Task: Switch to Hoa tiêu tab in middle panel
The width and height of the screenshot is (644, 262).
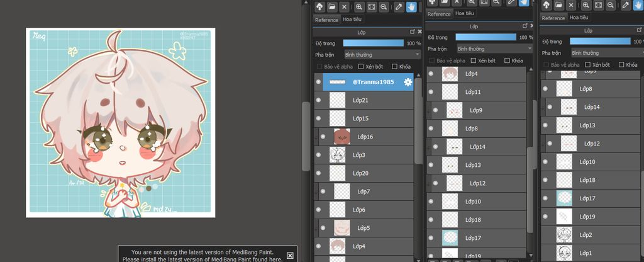Action: coord(465,13)
